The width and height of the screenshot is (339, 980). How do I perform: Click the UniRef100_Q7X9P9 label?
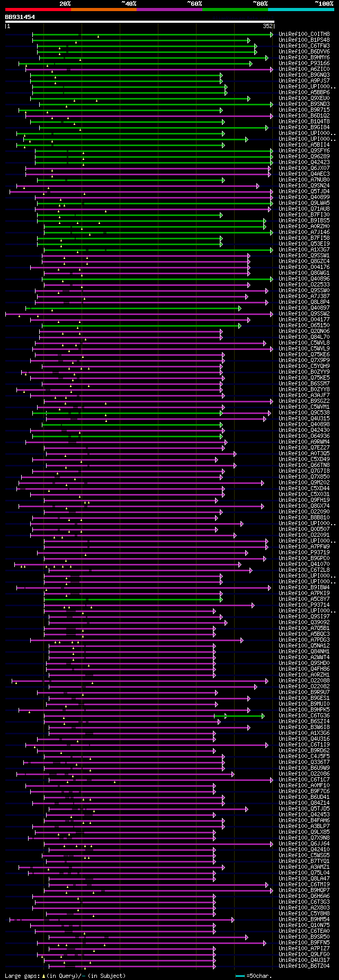[304, 360]
